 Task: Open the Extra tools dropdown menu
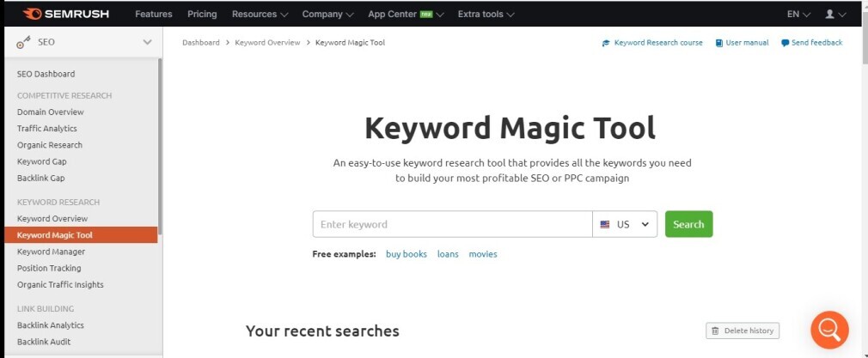(486, 15)
